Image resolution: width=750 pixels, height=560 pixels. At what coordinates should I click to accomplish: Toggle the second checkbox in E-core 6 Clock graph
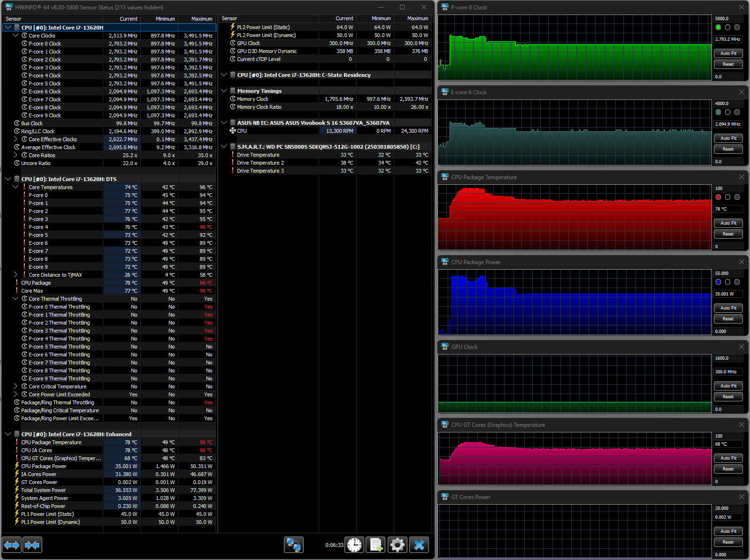coord(727,112)
